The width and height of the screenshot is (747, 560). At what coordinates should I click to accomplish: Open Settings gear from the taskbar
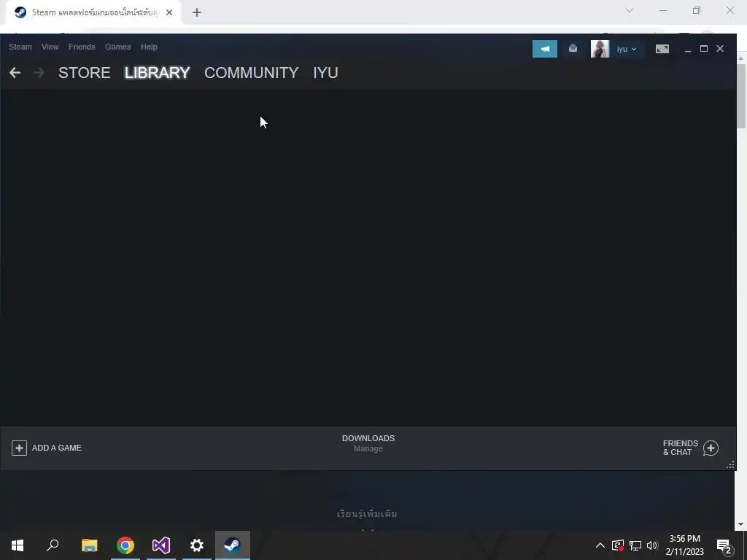[197, 545]
